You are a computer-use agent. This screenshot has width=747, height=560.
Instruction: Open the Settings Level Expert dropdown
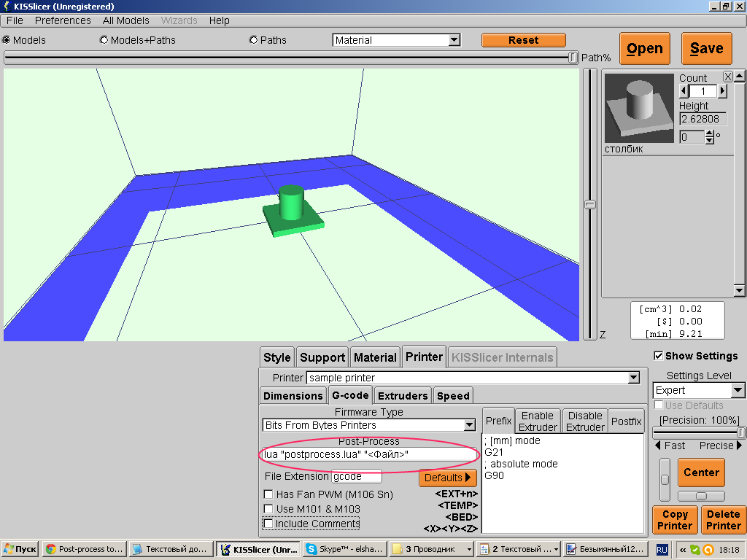738,390
